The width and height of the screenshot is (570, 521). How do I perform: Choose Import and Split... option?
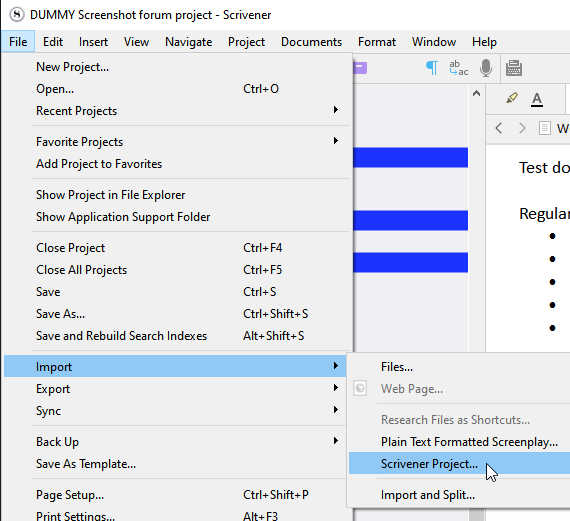coord(459,495)
